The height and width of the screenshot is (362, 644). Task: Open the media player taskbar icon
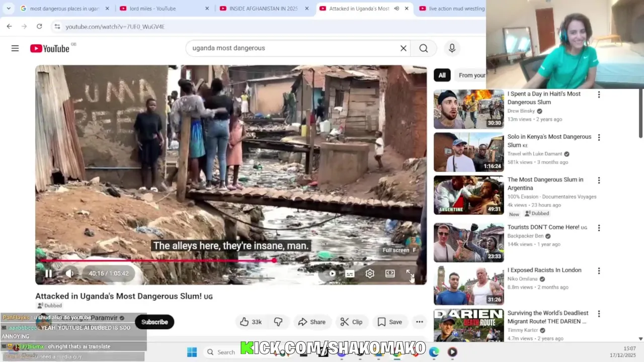(x=452, y=352)
